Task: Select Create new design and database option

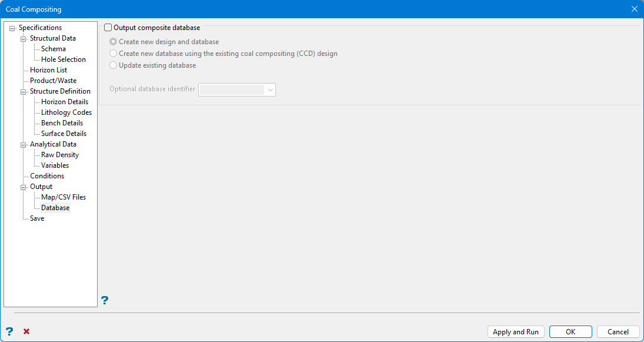Action: pos(114,42)
